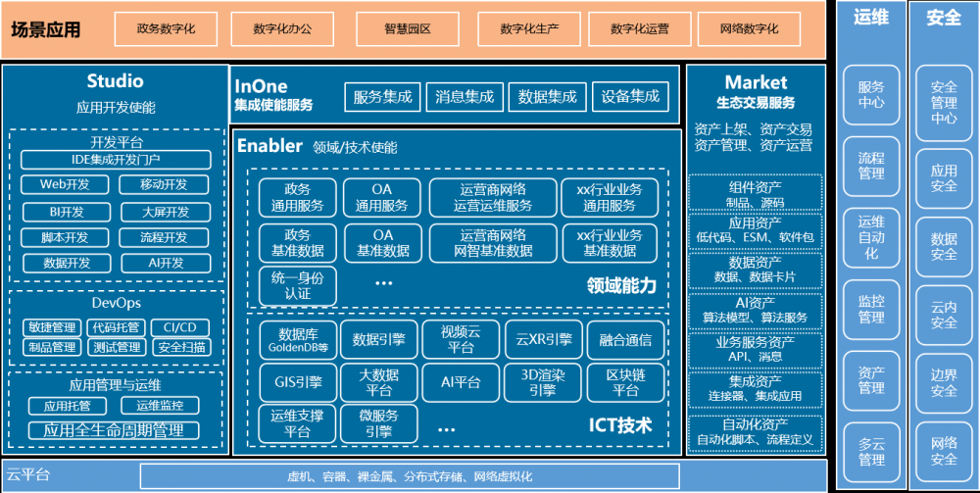Click the 自动化资产 box

click(x=756, y=432)
